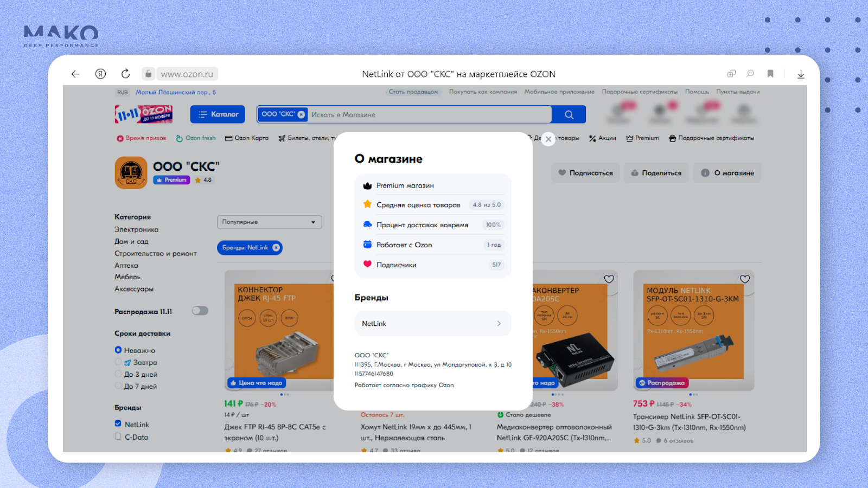Open Подарочные сертификаты nav menu item
The image size is (868, 488).
711,138
